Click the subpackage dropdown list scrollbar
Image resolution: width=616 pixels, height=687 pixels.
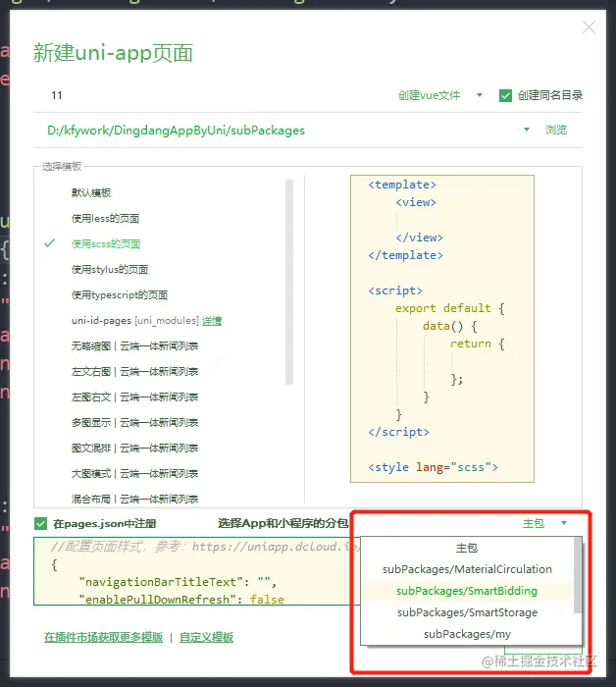tap(578, 575)
